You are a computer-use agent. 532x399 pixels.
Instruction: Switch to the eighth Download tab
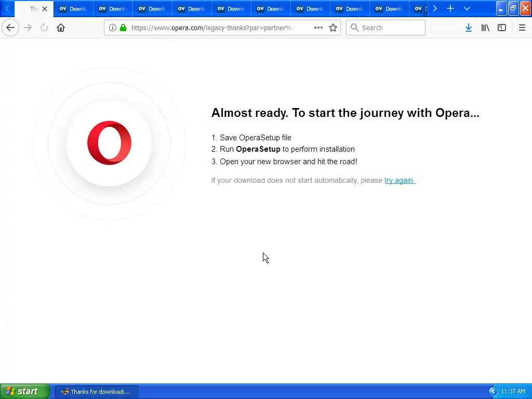(350, 9)
